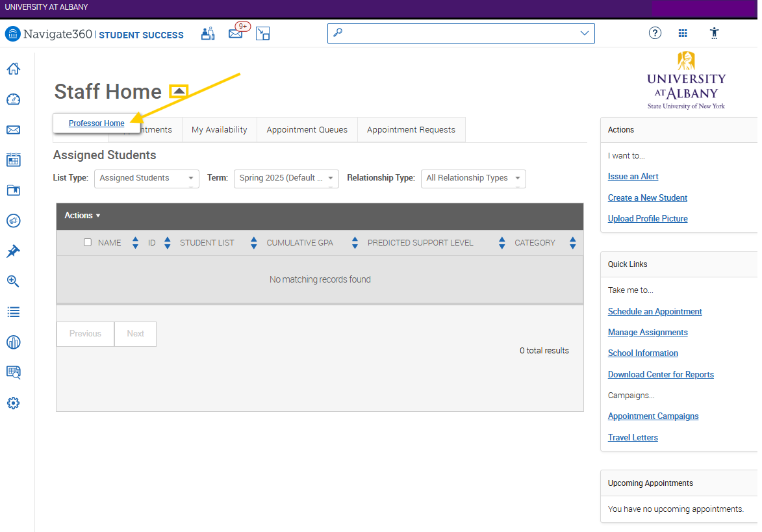Expand the Actions menu in table header
Screen dimensions: 762x532
point(83,216)
